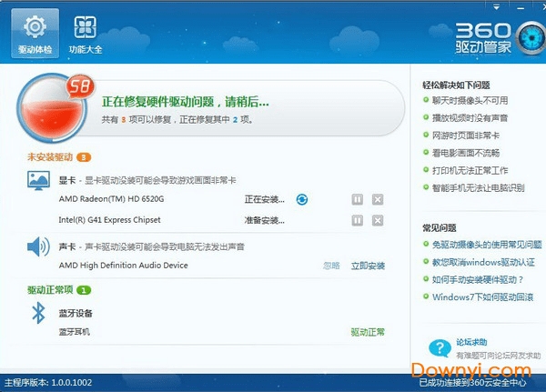Click 忽略 to ignore the audio driver
The width and height of the screenshot is (546, 392).
(331, 266)
